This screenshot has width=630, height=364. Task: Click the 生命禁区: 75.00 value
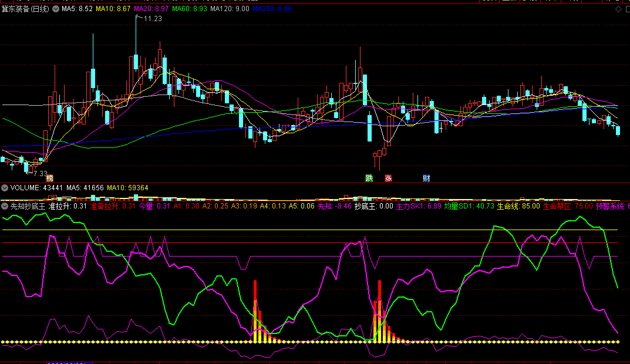point(568,206)
